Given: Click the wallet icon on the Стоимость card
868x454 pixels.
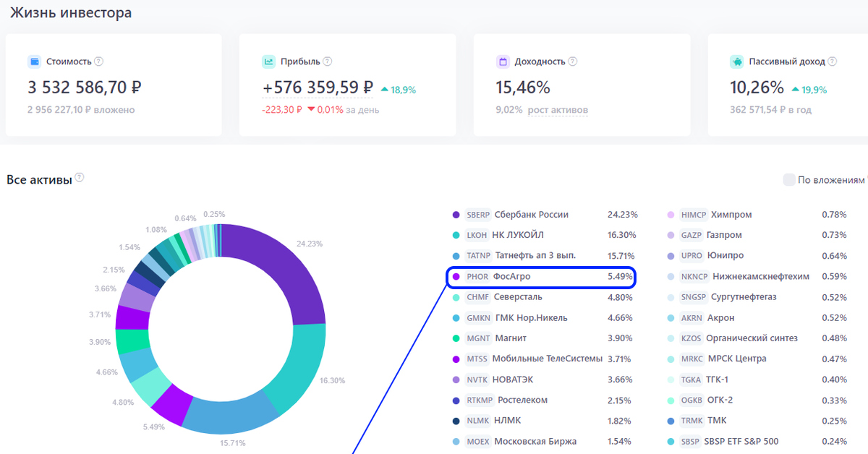Looking at the screenshot, I should [x=34, y=61].
